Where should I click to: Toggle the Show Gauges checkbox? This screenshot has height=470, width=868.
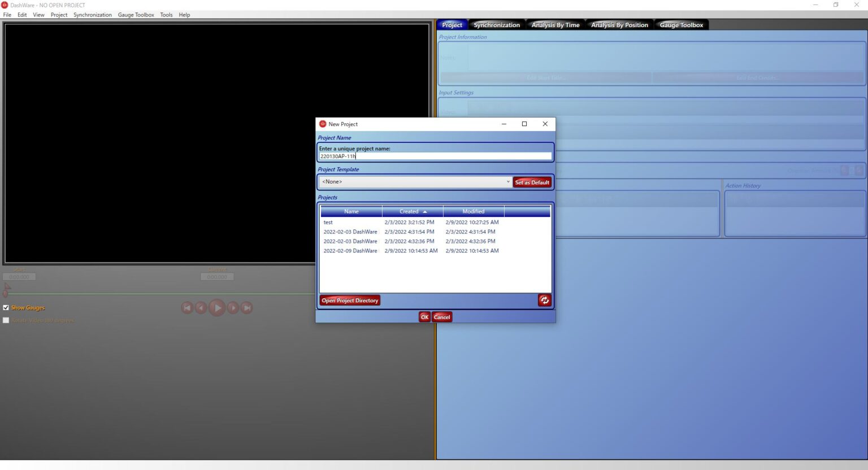pos(6,308)
